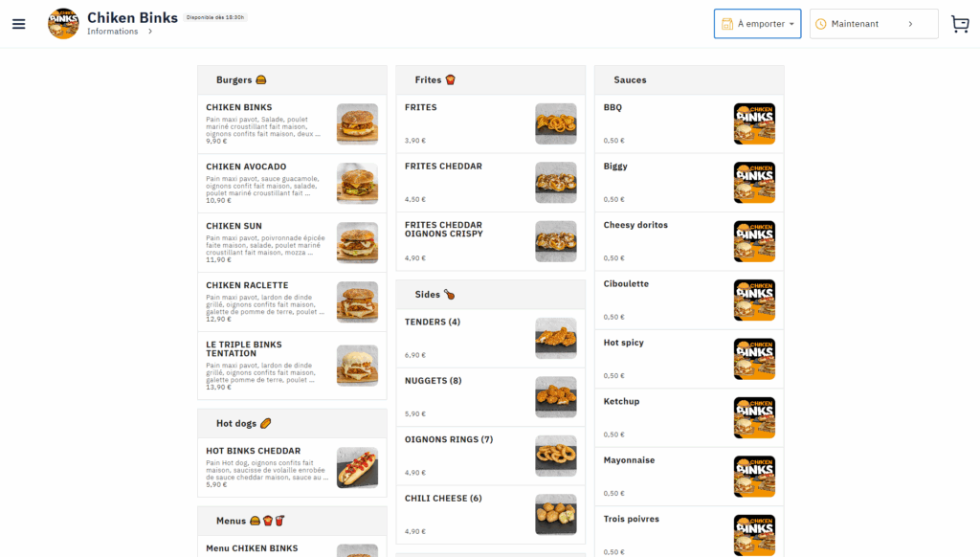Screen dimensions: 980x557
Task: Open the FRITES CHEDDAR item photo
Action: [556, 183]
